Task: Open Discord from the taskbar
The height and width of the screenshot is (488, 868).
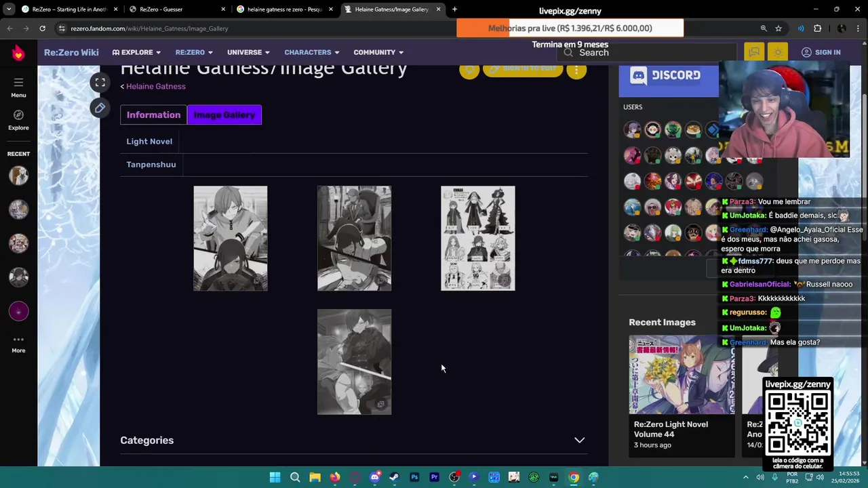Action: click(374, 477)
